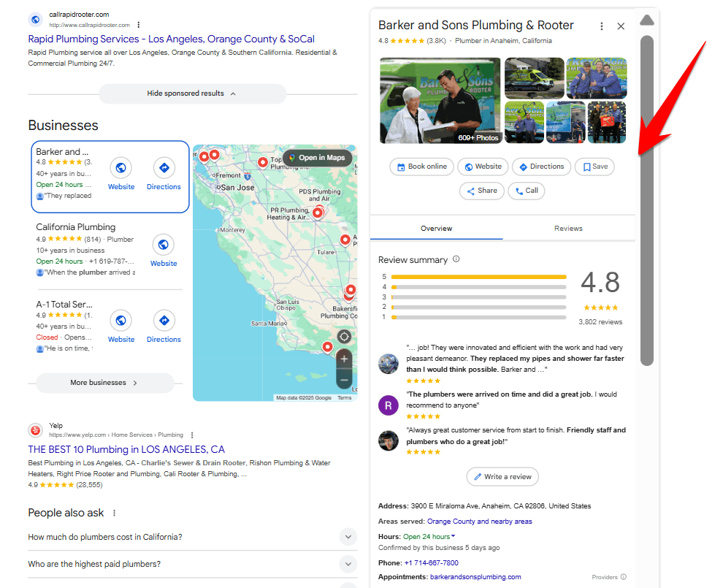Share the Barker and Sons business profile
Screen dimensions: 723x588
482,191
